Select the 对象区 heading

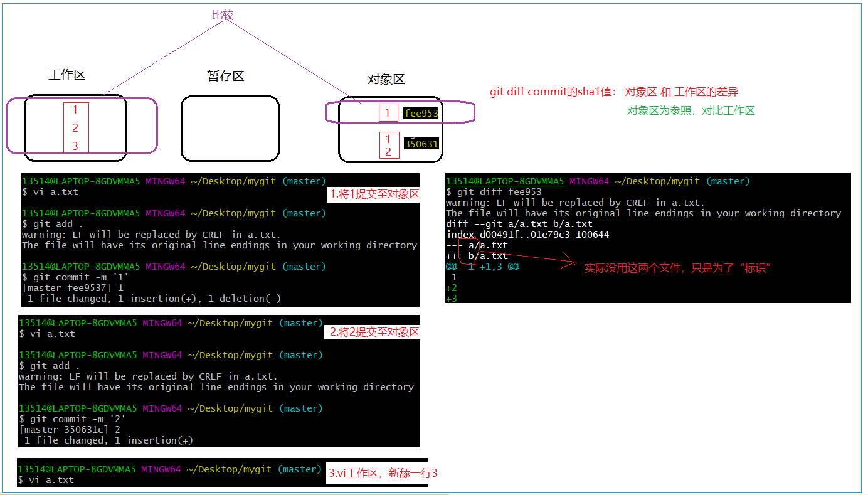tap(386, 79)
